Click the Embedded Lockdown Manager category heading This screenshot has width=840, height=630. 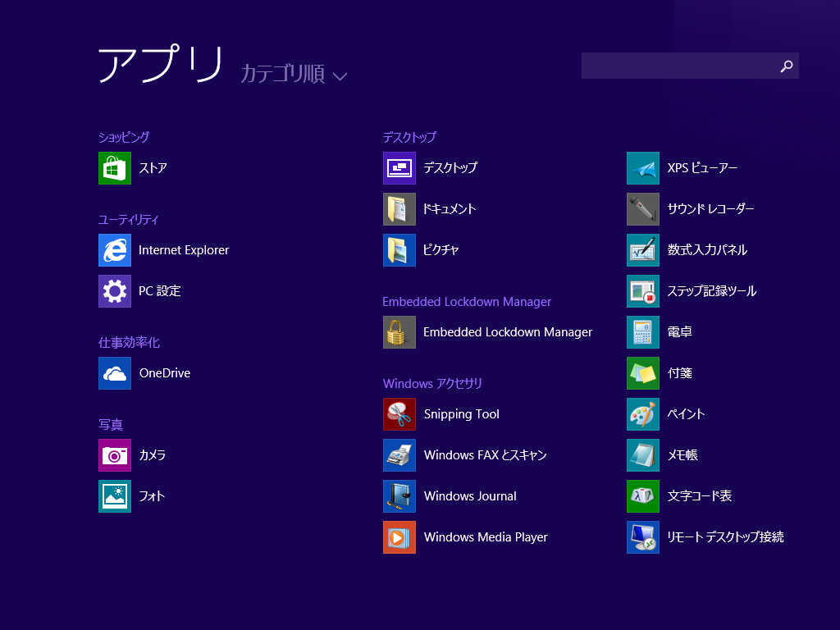[467, 302]
